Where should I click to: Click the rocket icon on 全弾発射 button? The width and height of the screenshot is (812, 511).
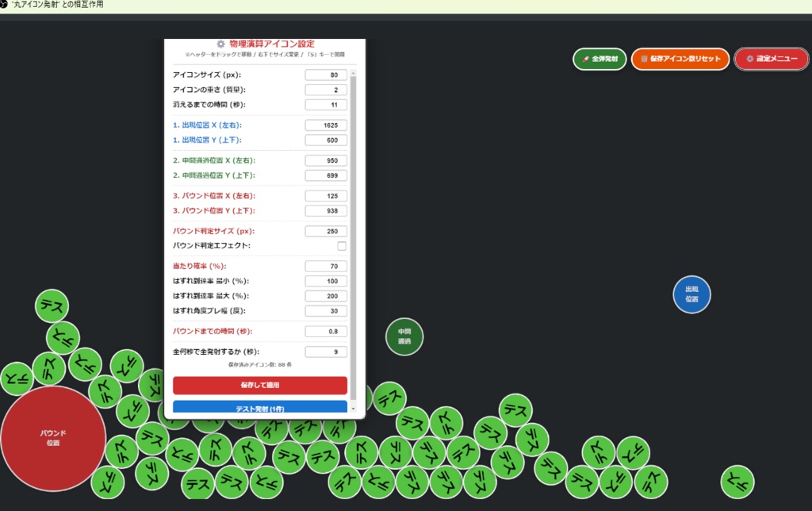586,59
